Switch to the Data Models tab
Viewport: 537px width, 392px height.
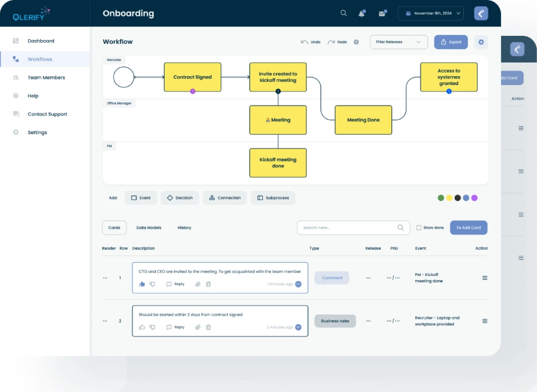[x=149, y=228]
